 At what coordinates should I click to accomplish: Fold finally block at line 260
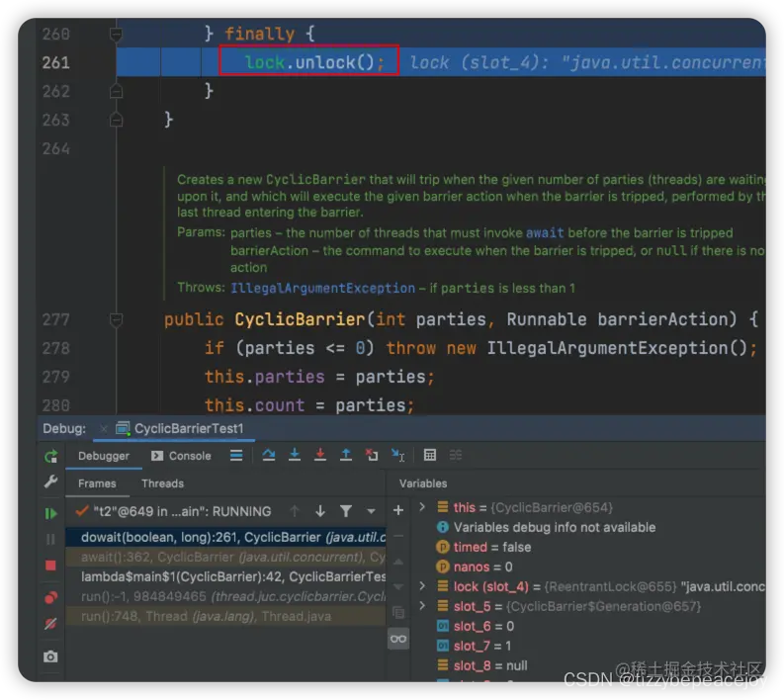pos(116,34)
